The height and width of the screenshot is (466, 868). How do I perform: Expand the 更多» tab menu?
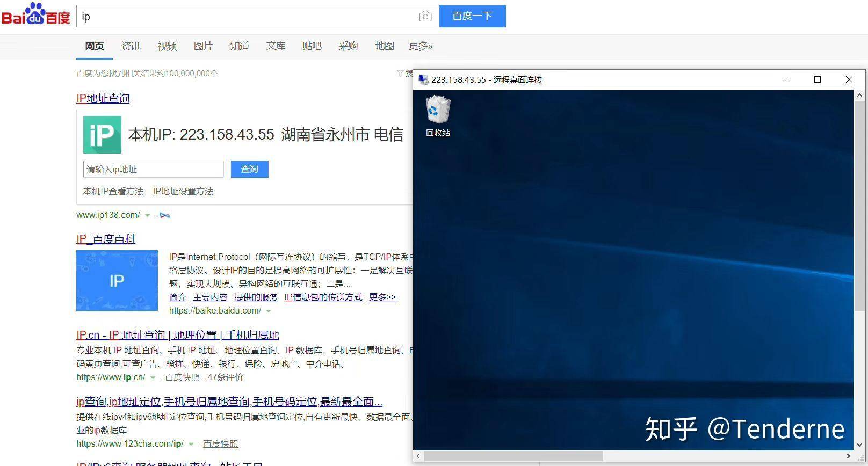click(421, 46)
